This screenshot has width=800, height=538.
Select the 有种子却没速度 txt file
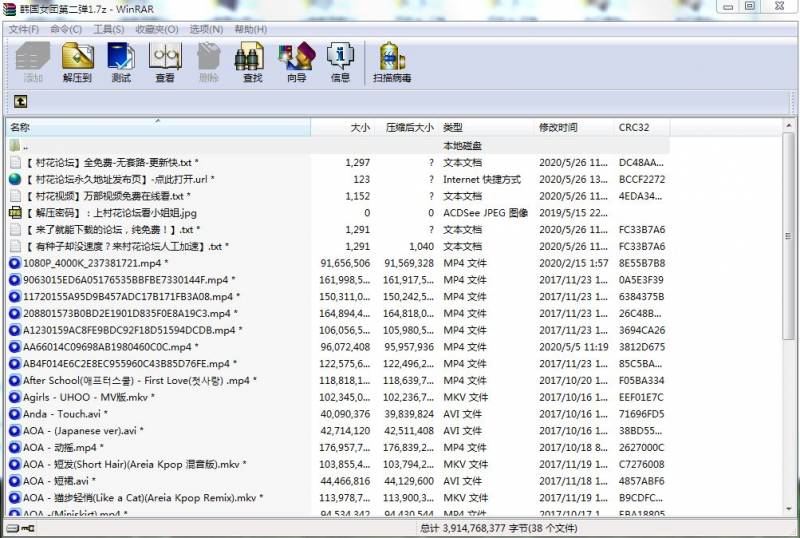point(127,247)
